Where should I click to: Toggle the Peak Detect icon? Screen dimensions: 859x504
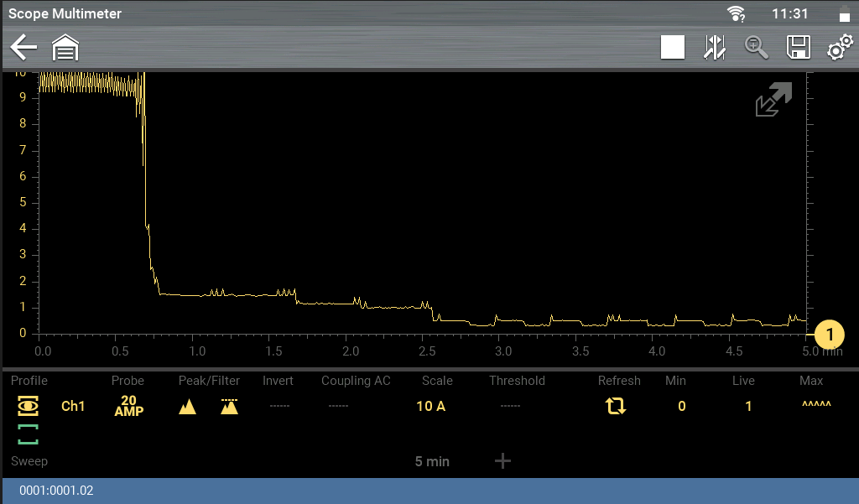[x=188, y=407]
